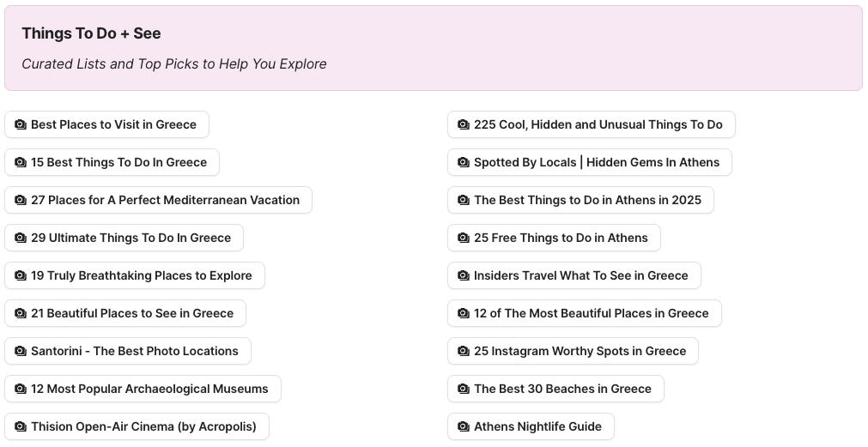Open 25 Instagram Worthy Spots in Greece
This screenshot has width=868, height=447.
(x=580, y=351)
